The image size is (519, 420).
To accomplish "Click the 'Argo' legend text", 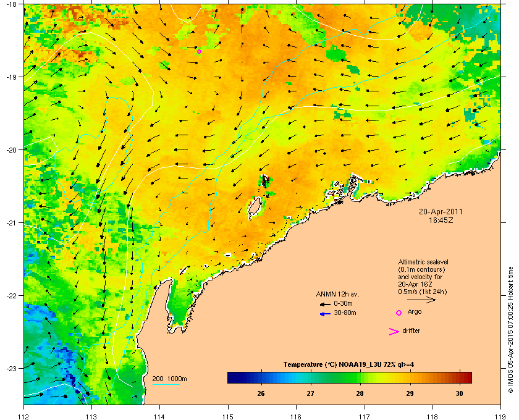I will point(415,312).
